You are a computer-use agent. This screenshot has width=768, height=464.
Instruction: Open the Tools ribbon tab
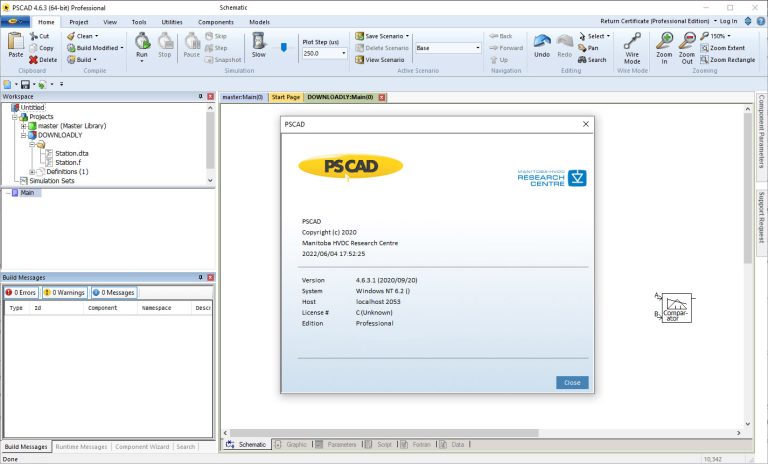(139, 22)
